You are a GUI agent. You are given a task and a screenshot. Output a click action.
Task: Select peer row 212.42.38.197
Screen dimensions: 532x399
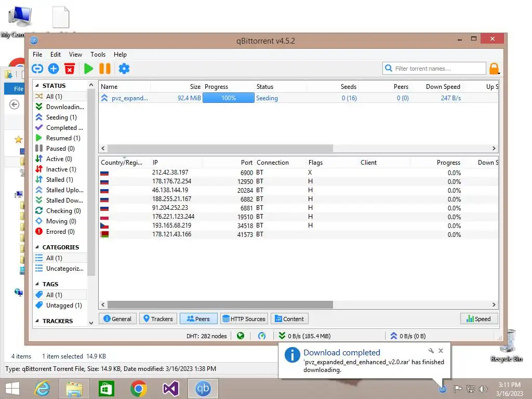tap(299, 172)
